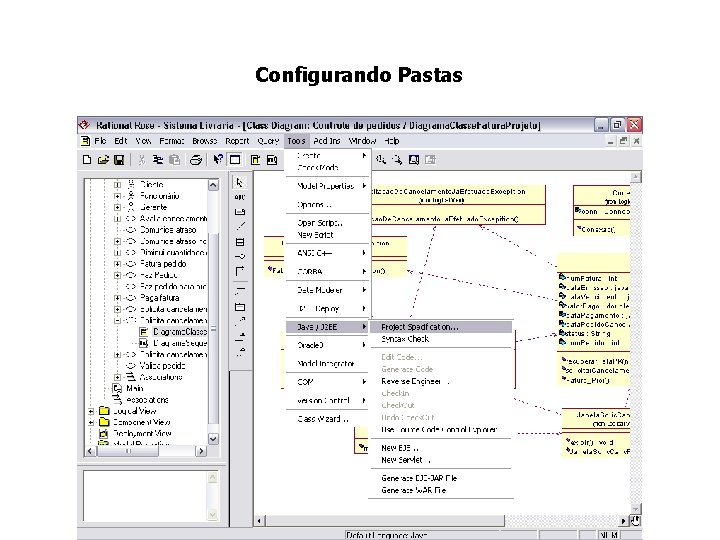The image size is (720, 540).
Task: Click the View Documentation toolbar icon
Action: pos(235,160)
